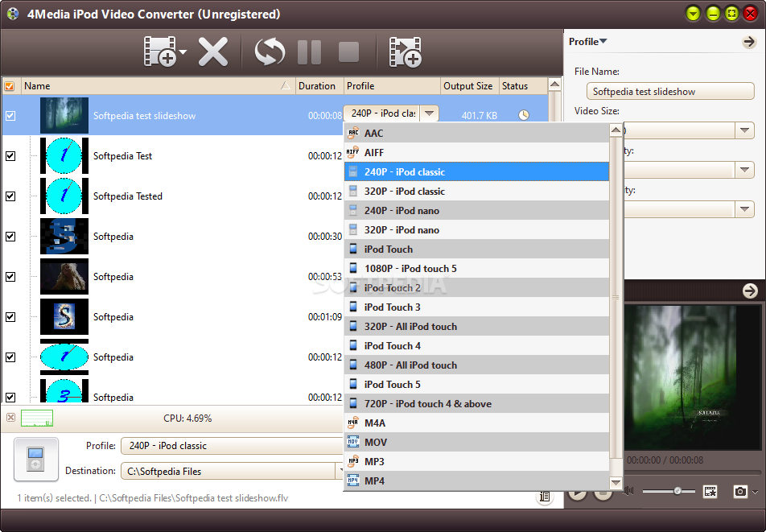Click the Output Size column header

click(x=469, y=86)
